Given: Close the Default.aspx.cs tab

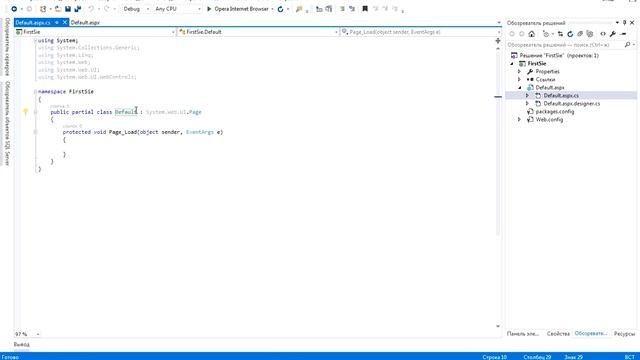Looking at the screenshot, I should (65, 22).
